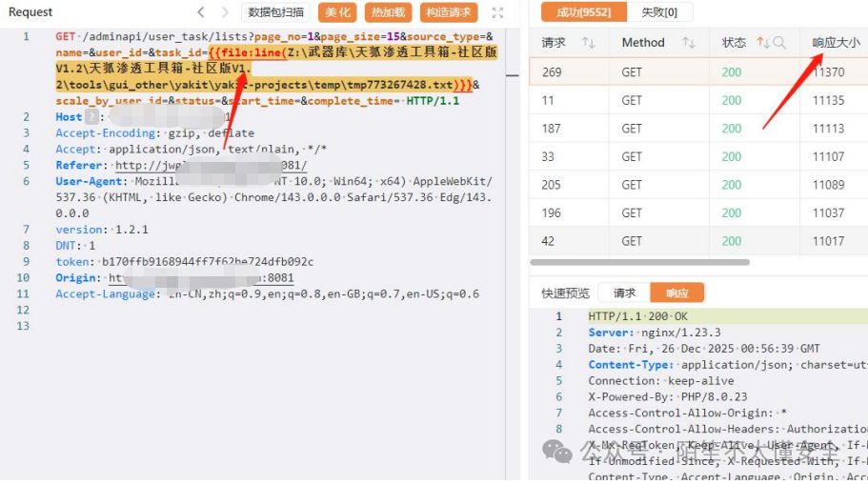Screen dimensions: 868x485
Task: Click the 200 status cell of row 11
Action: [x=731, y=100]
